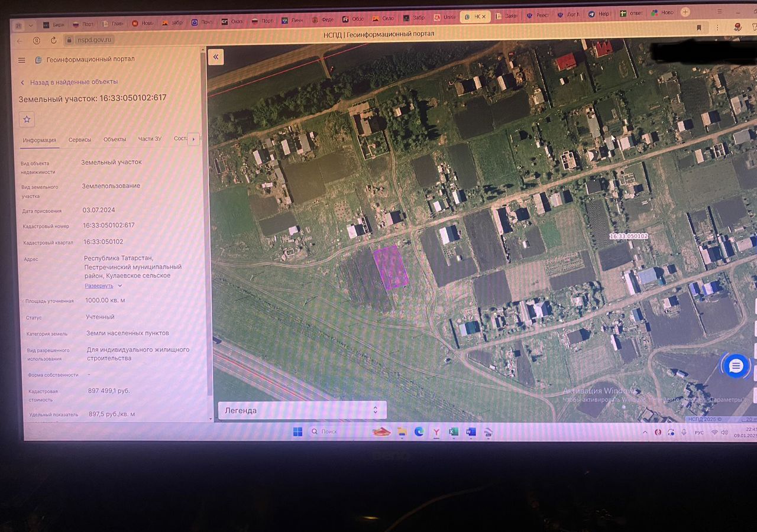
Task: Open the Части ЗУ tab
Action: [150, 139]
